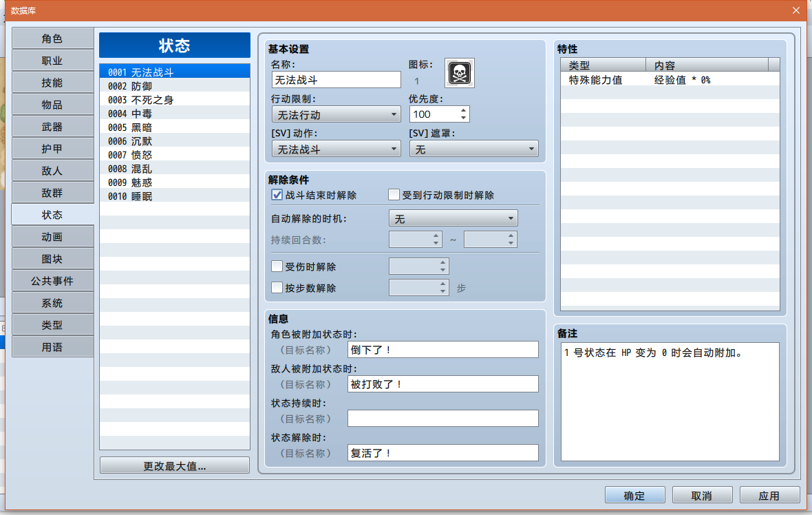Image resolution: width=812 pixels, height=515 pixels.
Task: Select state 0005 黑暗
Action: tap(175, 127)
